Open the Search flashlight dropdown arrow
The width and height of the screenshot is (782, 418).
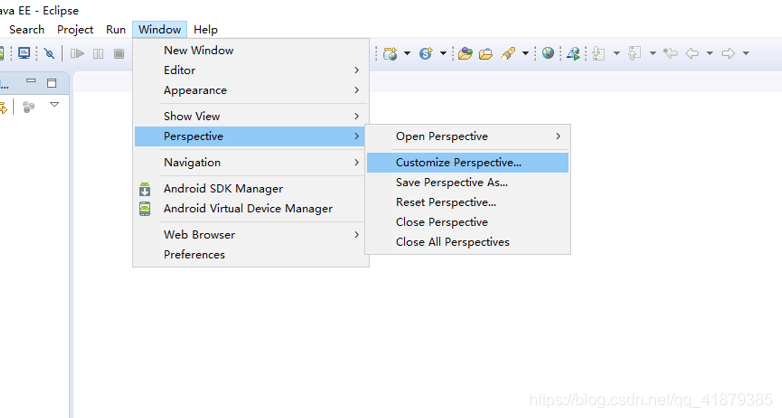click(525, 53)
